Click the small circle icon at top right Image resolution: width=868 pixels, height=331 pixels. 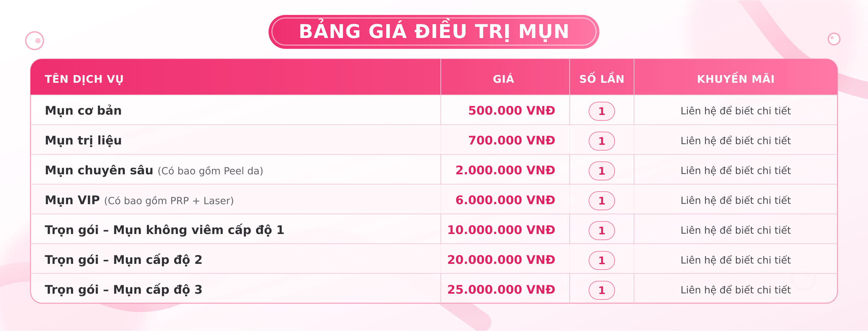(834, 39)
